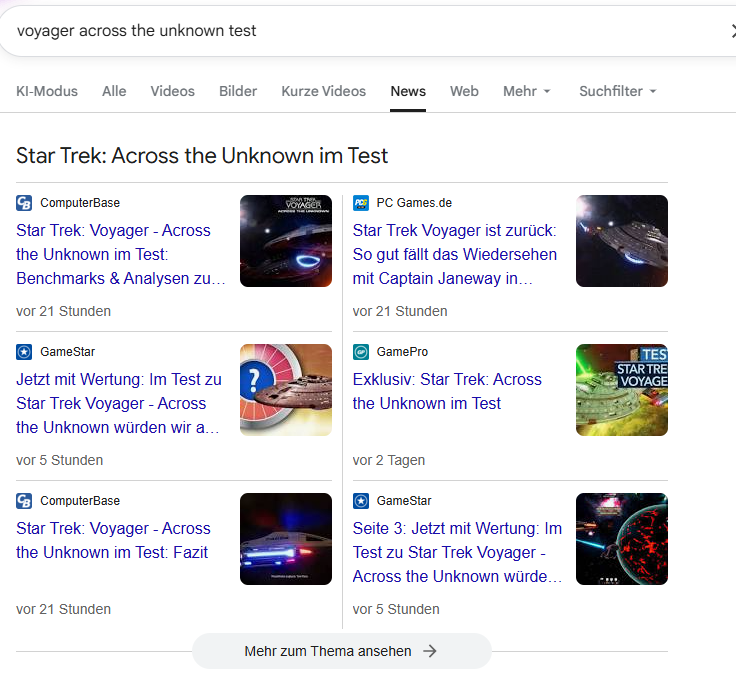736x692 pixels.
Task: Click ComputerBase Voyager logo thumbnail
Action: [286, 241]
